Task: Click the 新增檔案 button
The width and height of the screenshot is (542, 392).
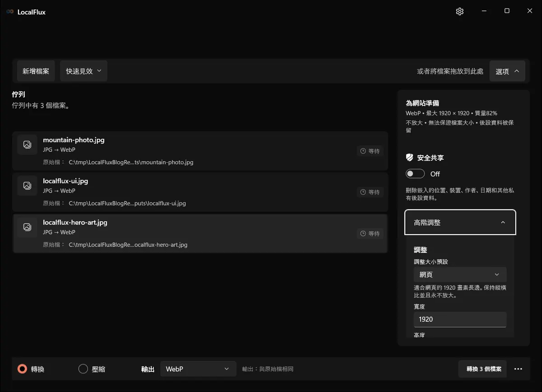Action: (x=36, y=71)
